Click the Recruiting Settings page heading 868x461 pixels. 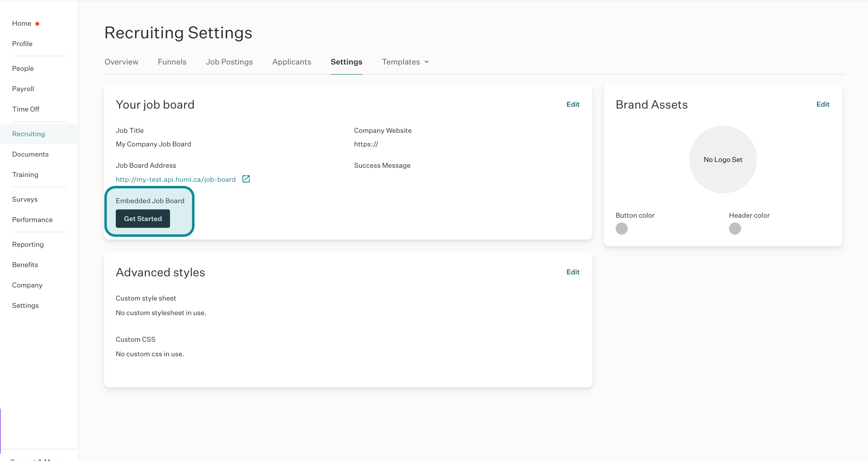[178, 32]
